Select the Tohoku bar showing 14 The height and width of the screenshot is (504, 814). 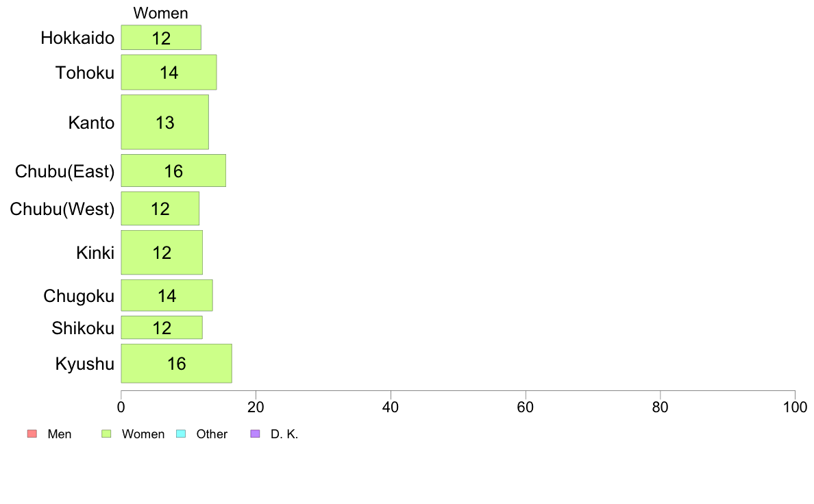169,72
